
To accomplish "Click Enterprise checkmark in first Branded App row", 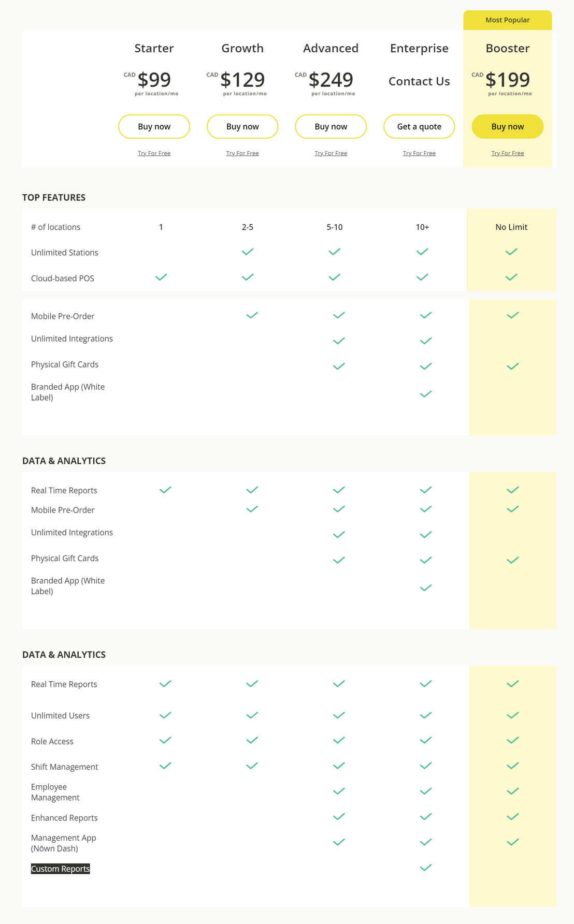I will click(x=426, y=394).
